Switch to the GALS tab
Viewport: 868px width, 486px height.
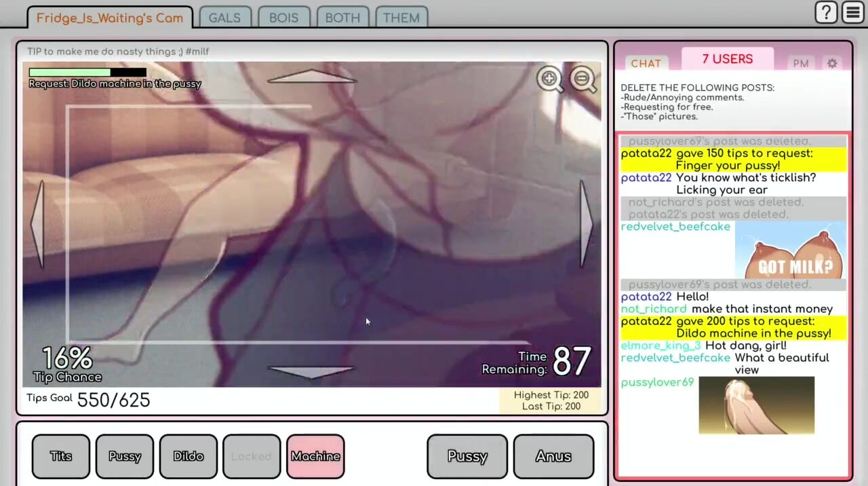(x=224, y=18)
